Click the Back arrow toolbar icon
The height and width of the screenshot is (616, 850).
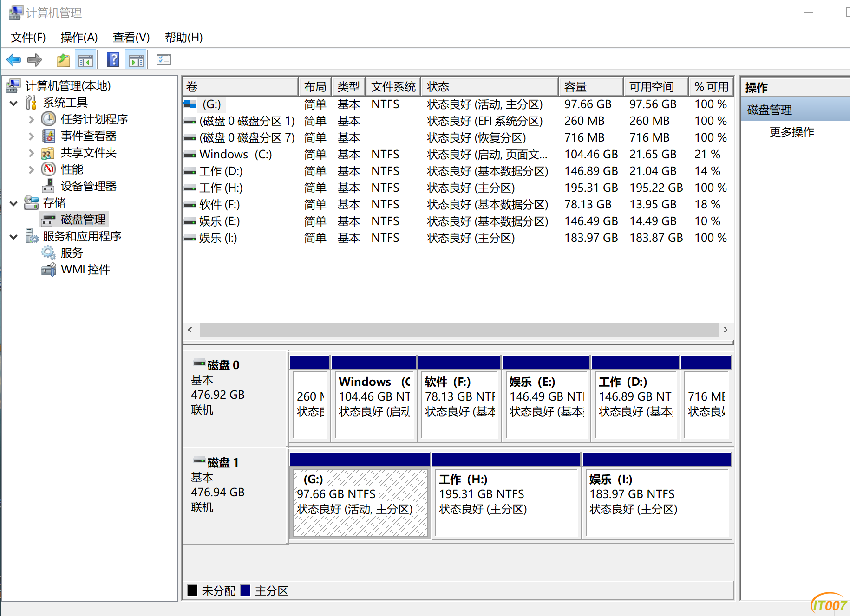(13, 60)
